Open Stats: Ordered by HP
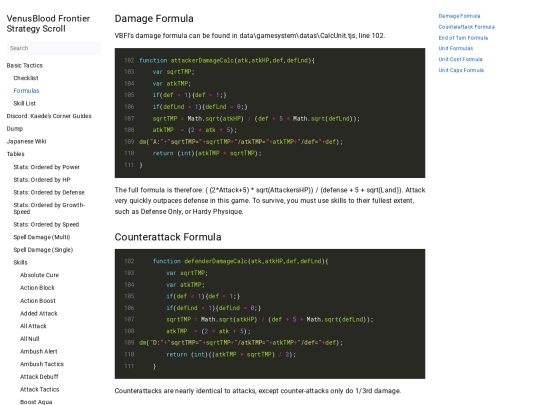540x405 pixels. point(42,180)
